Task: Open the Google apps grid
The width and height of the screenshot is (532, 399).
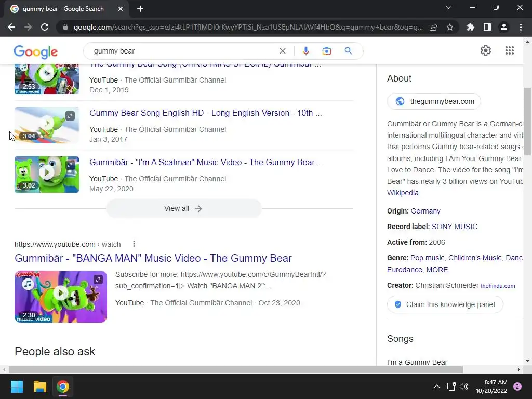Action: (x=510, y=50)
